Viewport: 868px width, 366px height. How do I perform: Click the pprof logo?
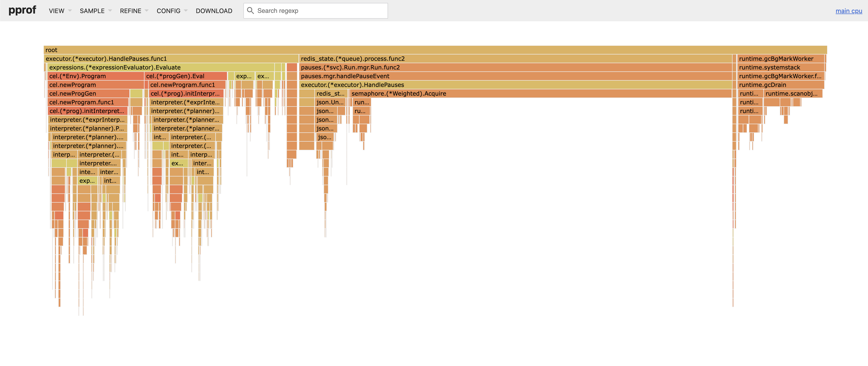click(x=22, y=10)
